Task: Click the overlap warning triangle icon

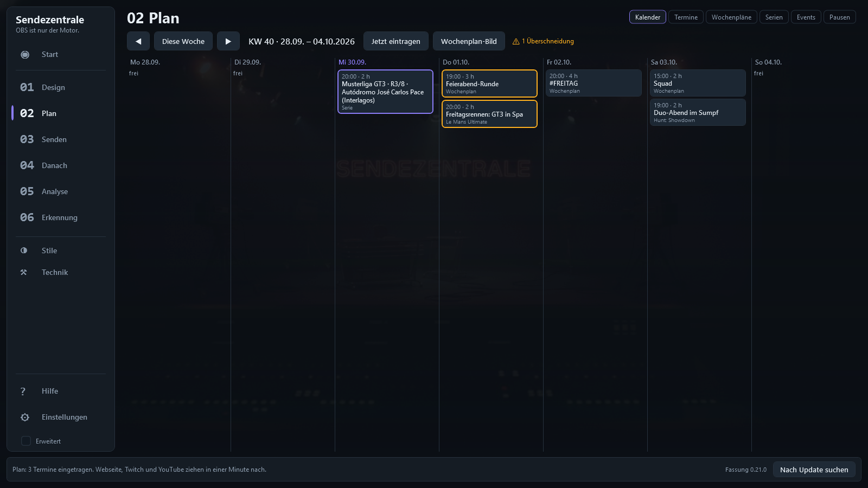Action: [516, 41]
